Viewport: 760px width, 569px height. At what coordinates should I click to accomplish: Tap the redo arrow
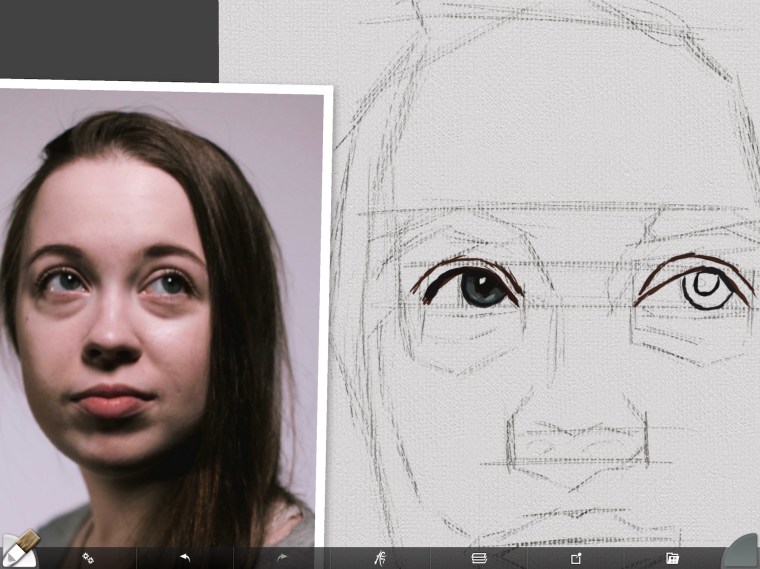[x=282, y=558]
